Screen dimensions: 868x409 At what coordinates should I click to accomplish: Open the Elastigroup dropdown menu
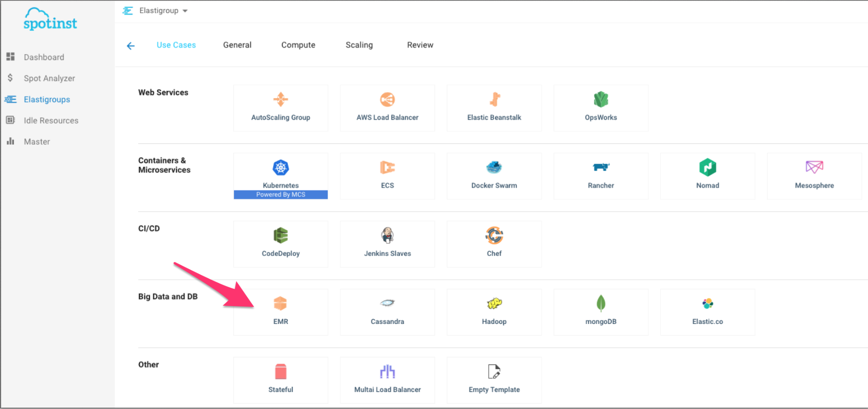(163, 11)
